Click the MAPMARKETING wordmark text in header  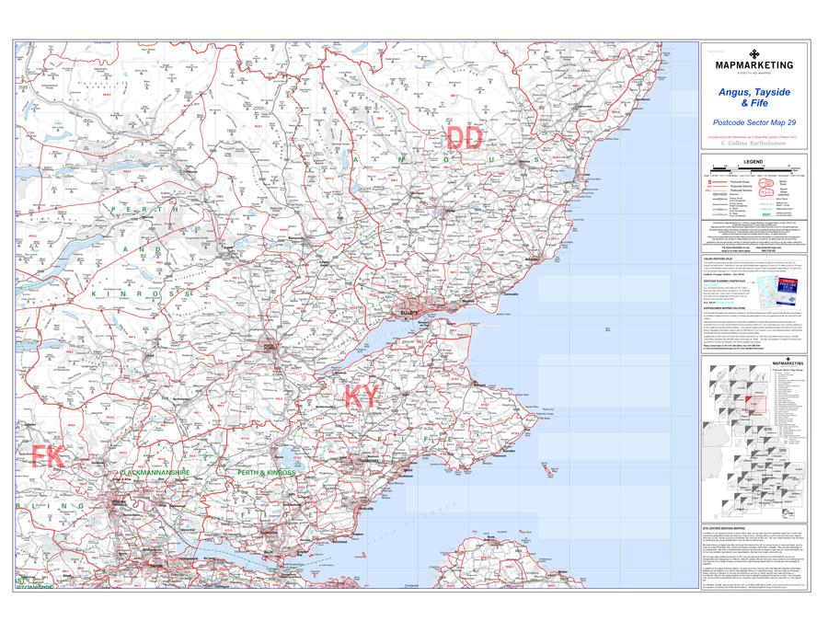[753, 66]
